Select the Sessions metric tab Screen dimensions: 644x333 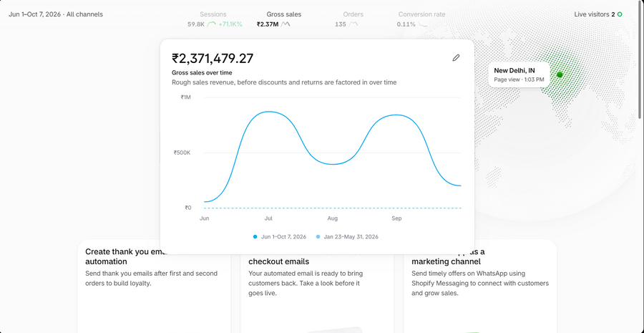pos(215,19)
